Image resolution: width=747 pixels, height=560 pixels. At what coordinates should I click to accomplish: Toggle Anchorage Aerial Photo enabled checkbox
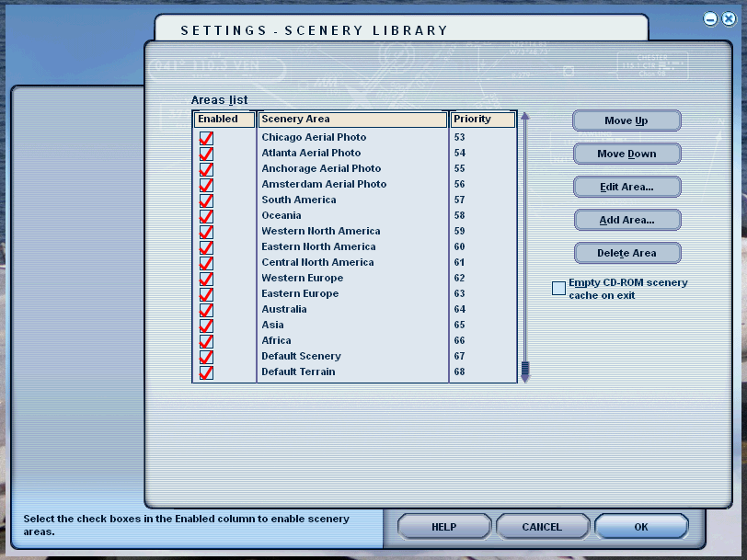point(206,169)
